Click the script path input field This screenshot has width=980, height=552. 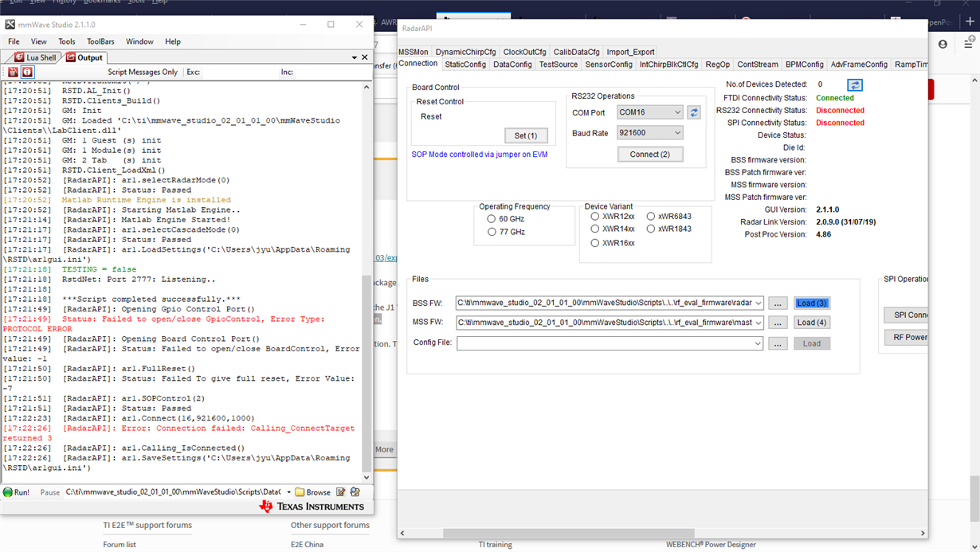coord(174,492)
